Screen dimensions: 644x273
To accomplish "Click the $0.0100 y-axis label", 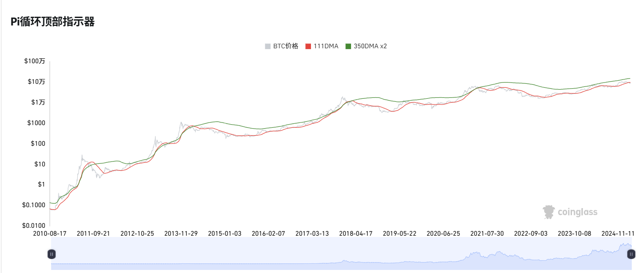I will point(33,226).
